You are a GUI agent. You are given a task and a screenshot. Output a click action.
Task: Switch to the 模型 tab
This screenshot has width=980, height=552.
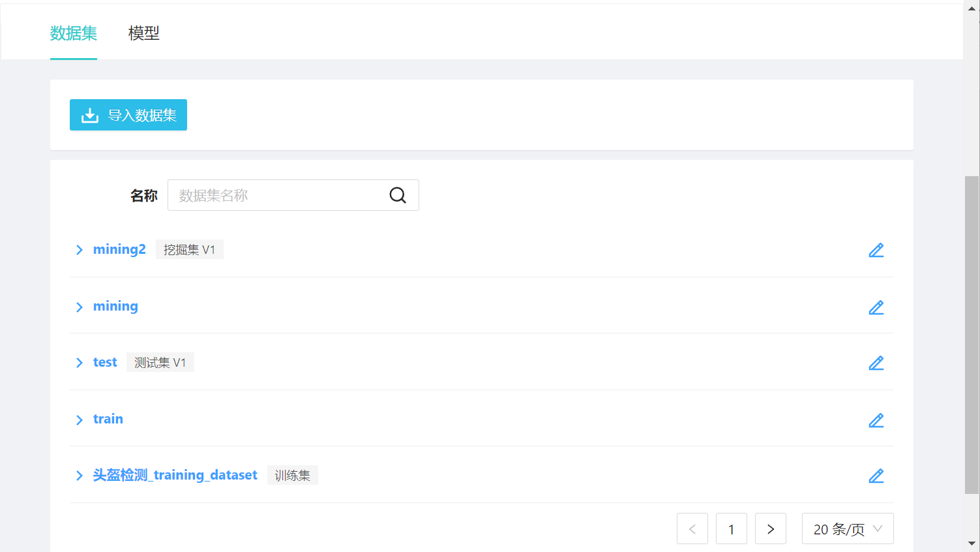[144, 33]
